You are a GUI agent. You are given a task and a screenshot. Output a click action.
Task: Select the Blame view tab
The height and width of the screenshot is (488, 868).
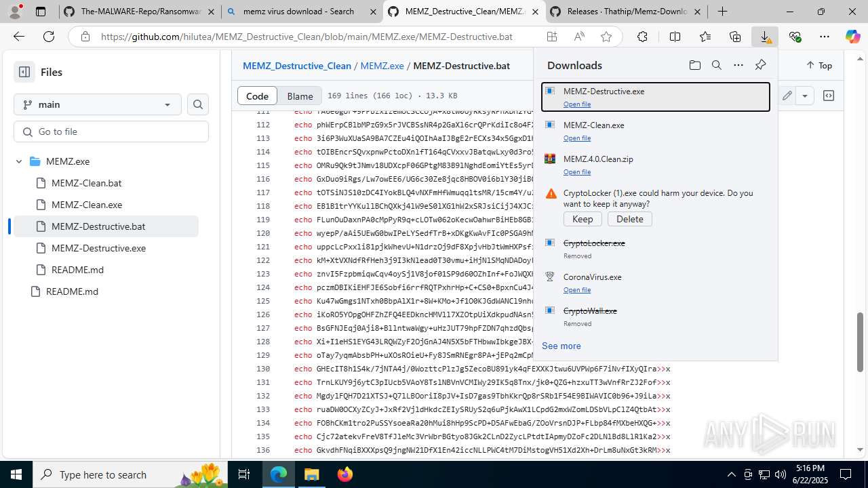pyautogui.click(x=300, y=96)
